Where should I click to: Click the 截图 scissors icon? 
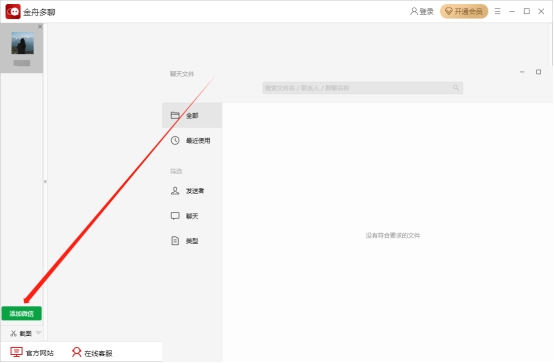coord(13,333)
